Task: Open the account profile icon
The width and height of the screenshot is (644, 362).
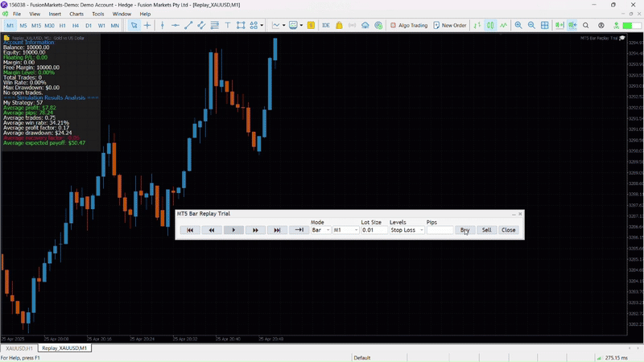Action: tap(601, 26)
